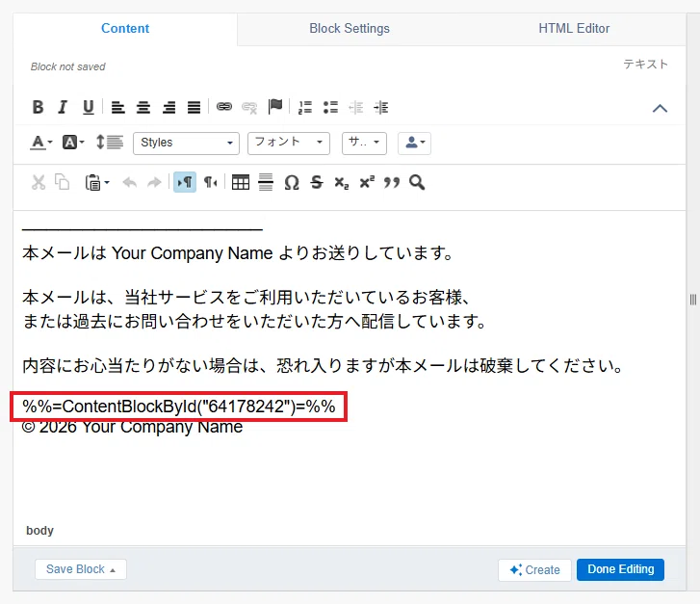Open personalization person icon dropdown
Screen dimensions: 700x604
(415, 143)
